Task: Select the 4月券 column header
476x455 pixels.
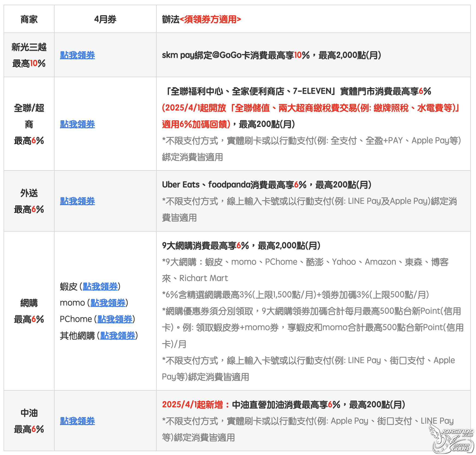Action: 105,19
